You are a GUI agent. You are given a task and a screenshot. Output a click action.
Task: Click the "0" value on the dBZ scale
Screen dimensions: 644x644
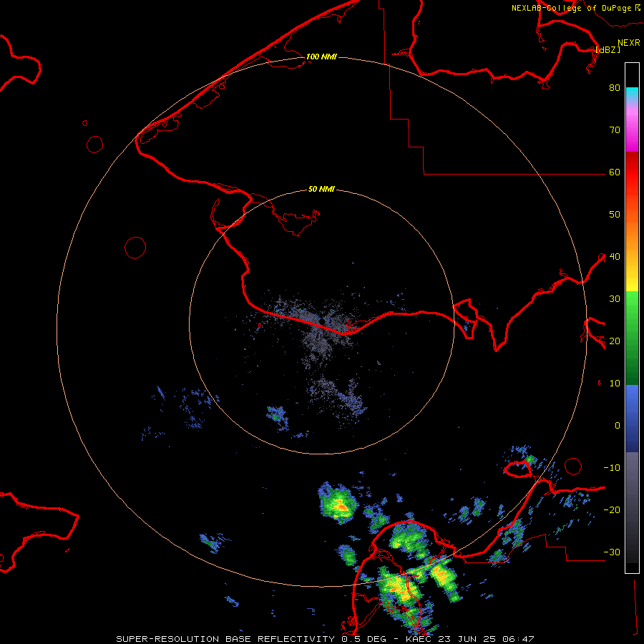pyautogui.click(x=618, y=426)
